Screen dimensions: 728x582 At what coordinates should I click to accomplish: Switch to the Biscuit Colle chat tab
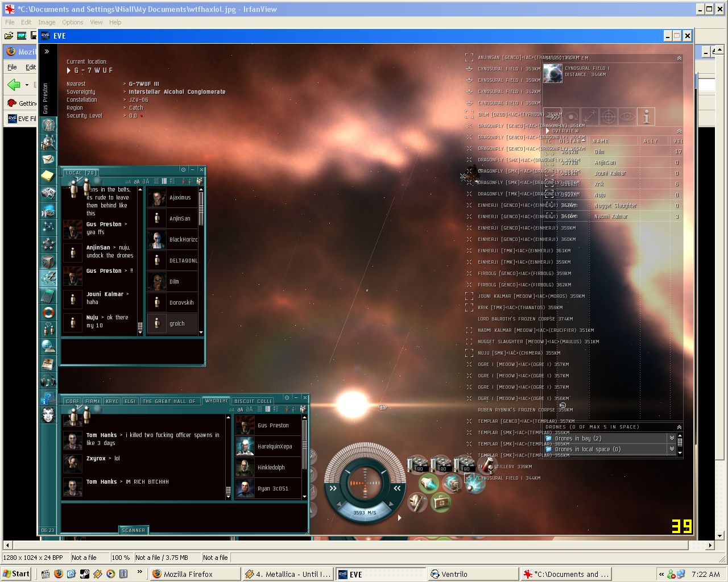(x=253, y=401)
